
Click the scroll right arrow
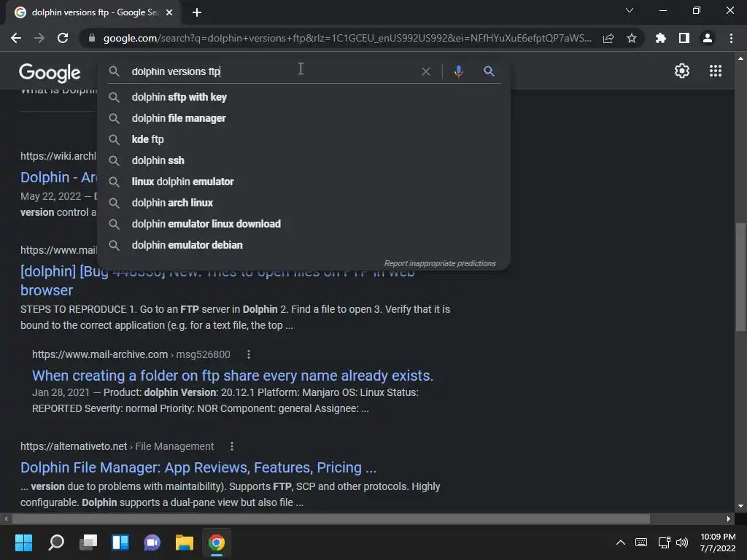coord(729,518)
